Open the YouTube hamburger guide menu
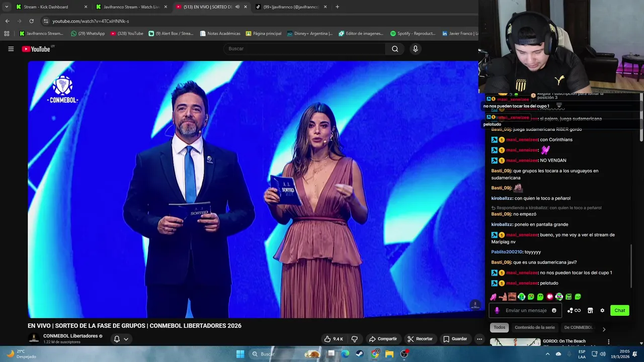644x362 pixels. click(x=11, y=49)
